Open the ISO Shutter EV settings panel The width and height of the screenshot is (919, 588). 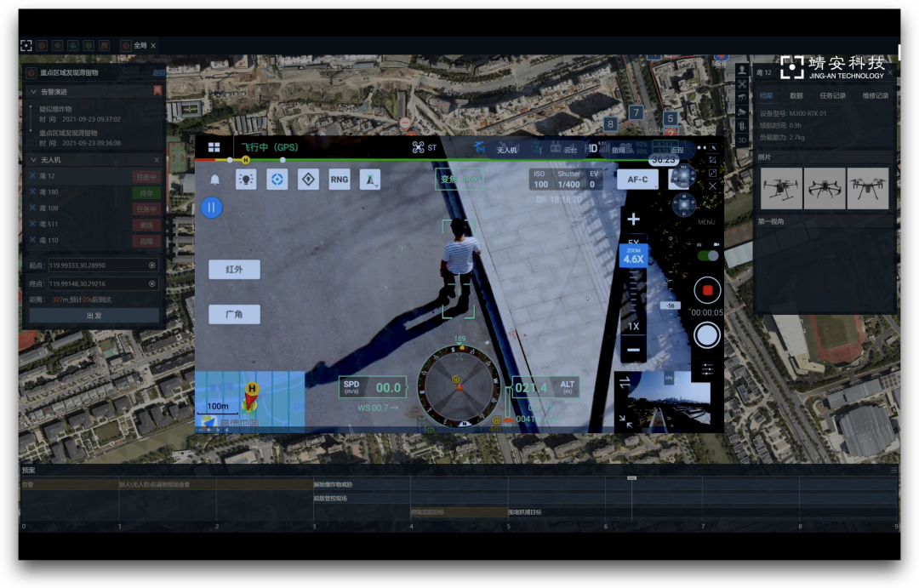coord(566,180)
